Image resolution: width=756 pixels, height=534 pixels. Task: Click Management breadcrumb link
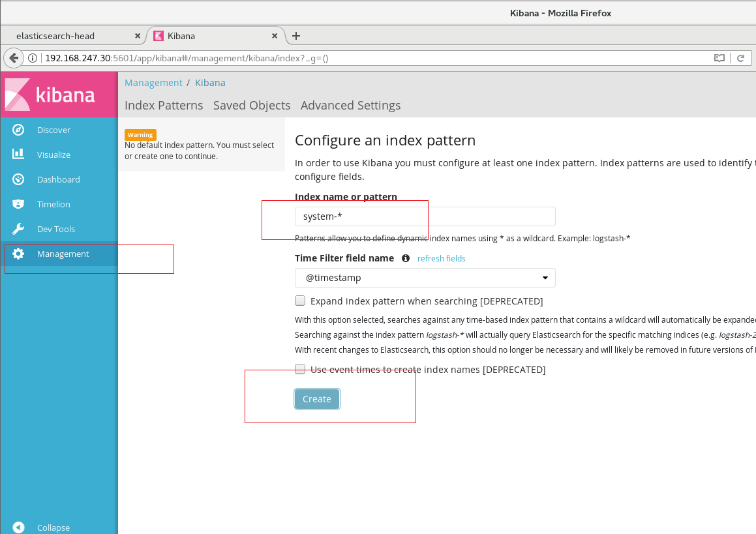153,82
